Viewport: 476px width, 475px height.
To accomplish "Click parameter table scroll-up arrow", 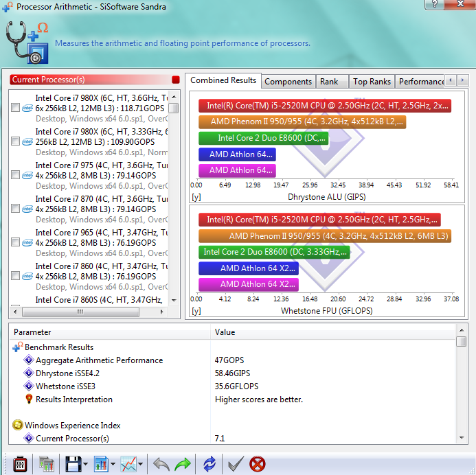I will click(462, 330).
